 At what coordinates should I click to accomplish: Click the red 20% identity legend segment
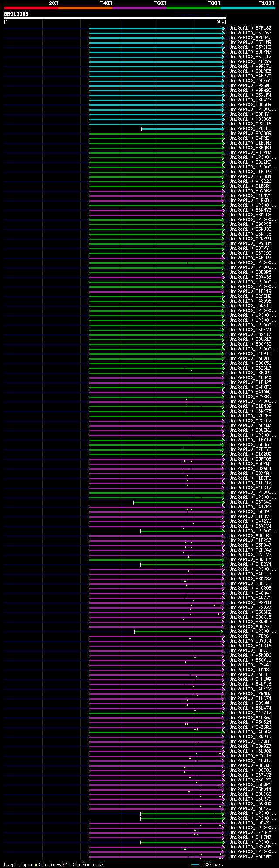coord(31,8)
